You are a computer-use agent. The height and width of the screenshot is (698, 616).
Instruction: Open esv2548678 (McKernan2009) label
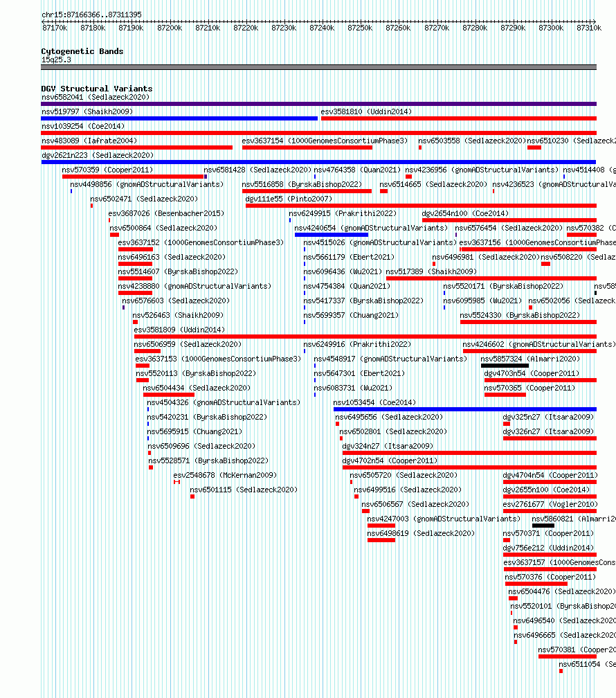point(225,476)
